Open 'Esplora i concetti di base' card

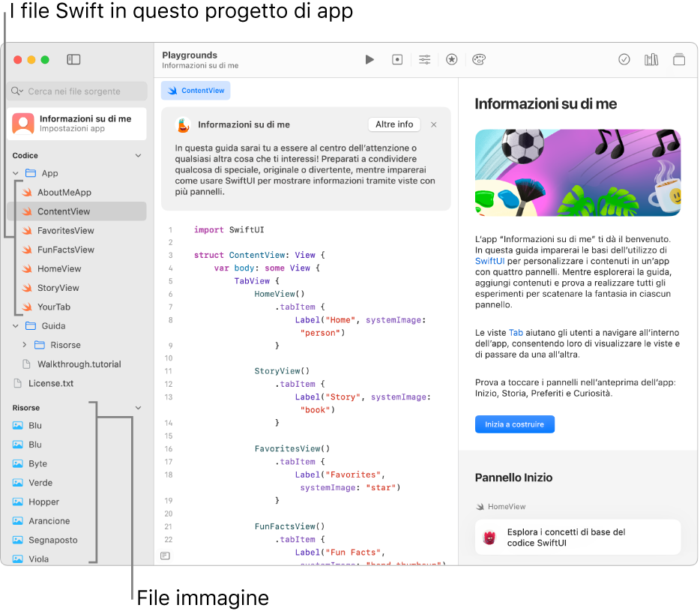point(578,538)
